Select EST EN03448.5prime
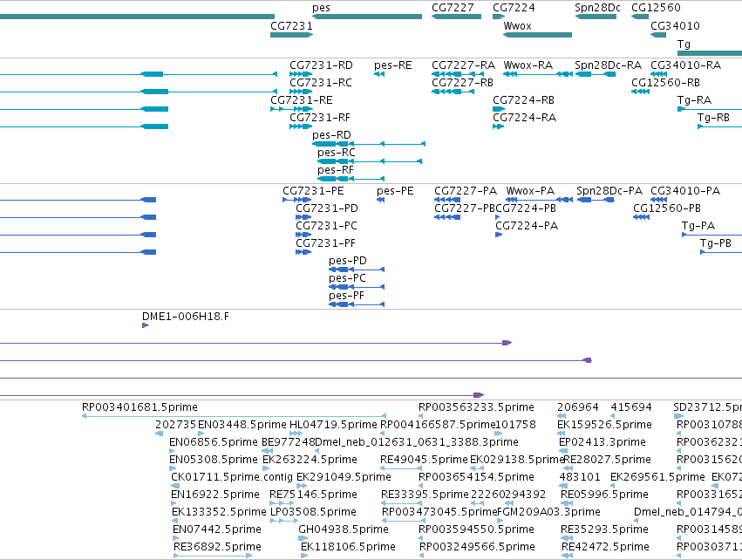 coord(201,434)
